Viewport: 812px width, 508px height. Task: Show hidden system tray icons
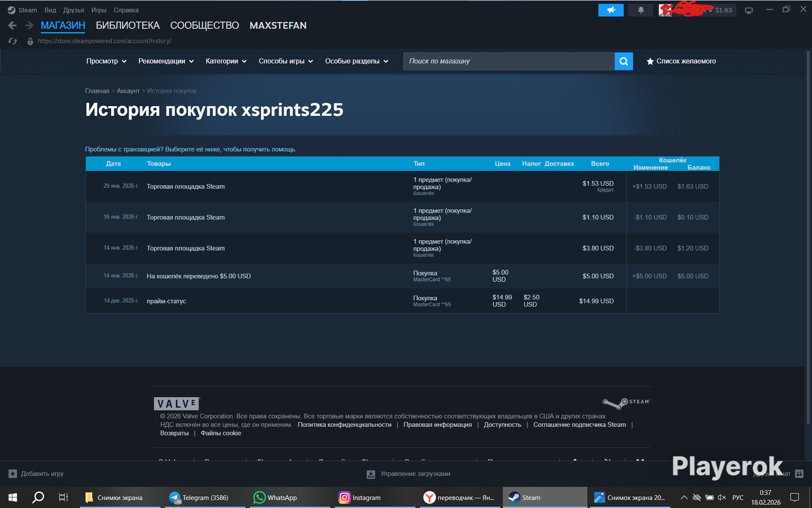coord(684,497)
